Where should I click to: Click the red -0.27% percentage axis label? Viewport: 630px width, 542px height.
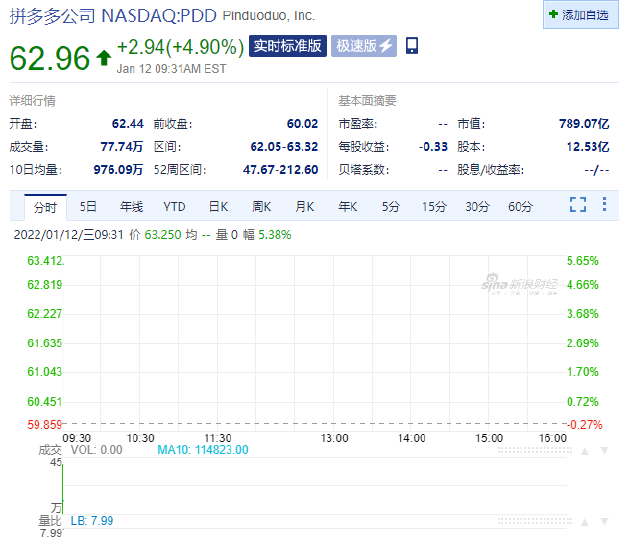(x=585, y=425)
